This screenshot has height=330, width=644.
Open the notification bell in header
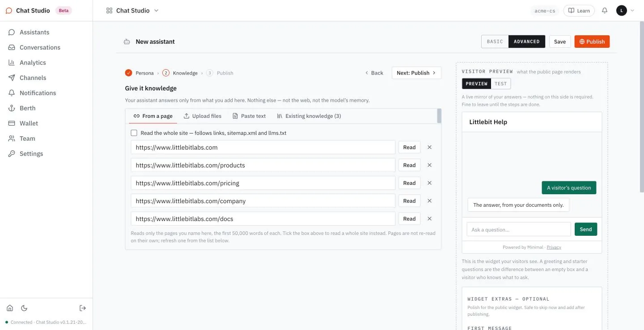click(605, 10)
